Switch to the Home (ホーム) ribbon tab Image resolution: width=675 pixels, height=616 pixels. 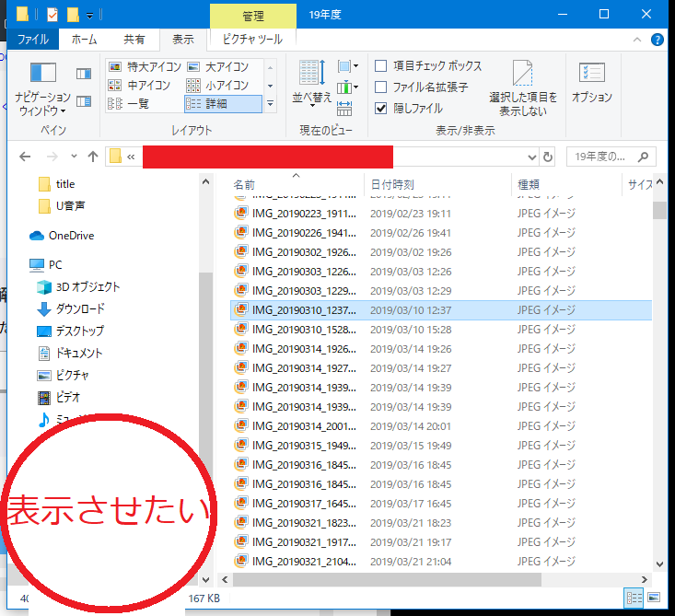pos(84,40)
